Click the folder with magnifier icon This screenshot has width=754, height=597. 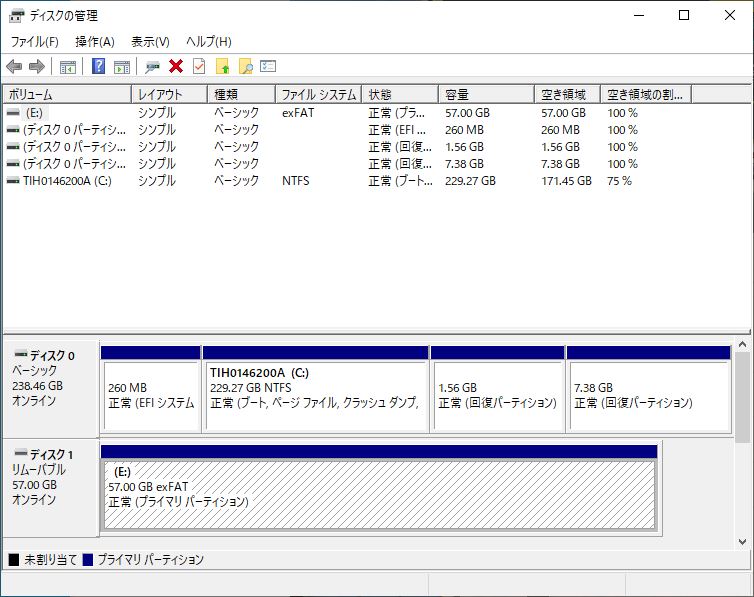[x=246, y=66]
